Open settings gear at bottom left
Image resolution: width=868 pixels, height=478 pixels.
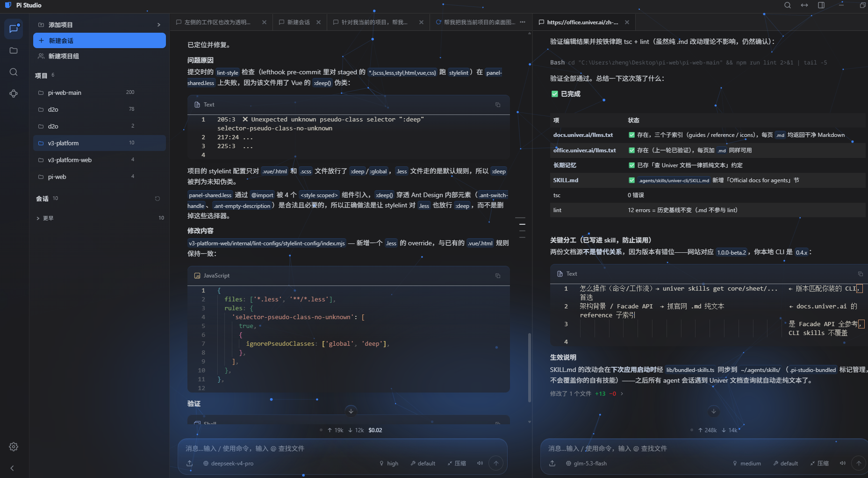(14, 447)
